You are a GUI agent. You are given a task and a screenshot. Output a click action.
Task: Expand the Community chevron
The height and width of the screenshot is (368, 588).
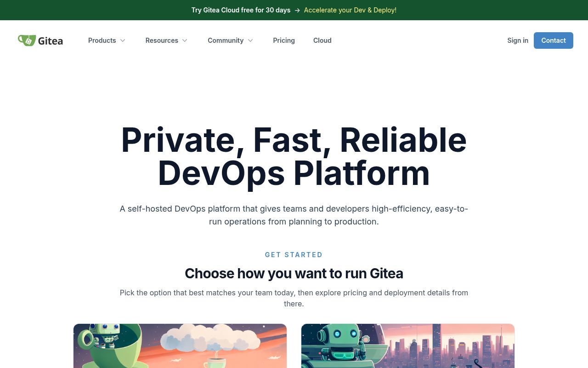[x=250, y=40]
